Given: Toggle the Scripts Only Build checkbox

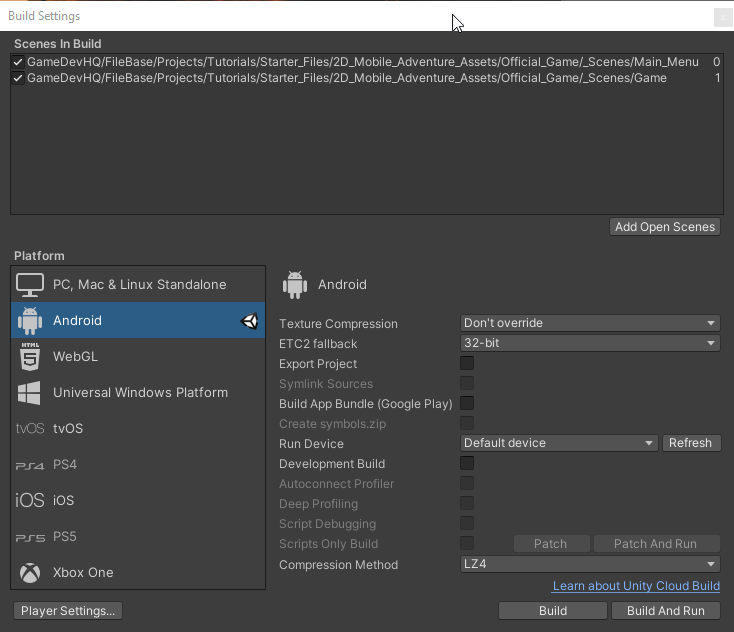Looking at the screenshot, I should [x=467, y=543].
